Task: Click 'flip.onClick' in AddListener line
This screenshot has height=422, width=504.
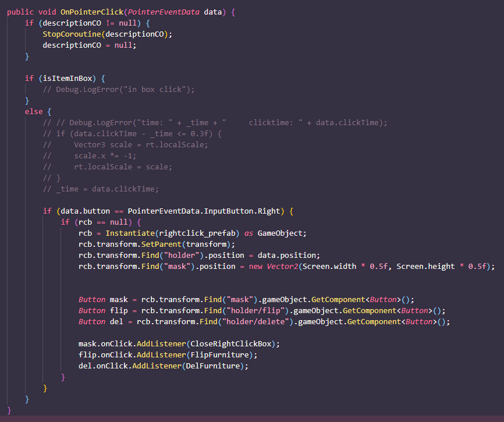Action: [x=105, y=355]
